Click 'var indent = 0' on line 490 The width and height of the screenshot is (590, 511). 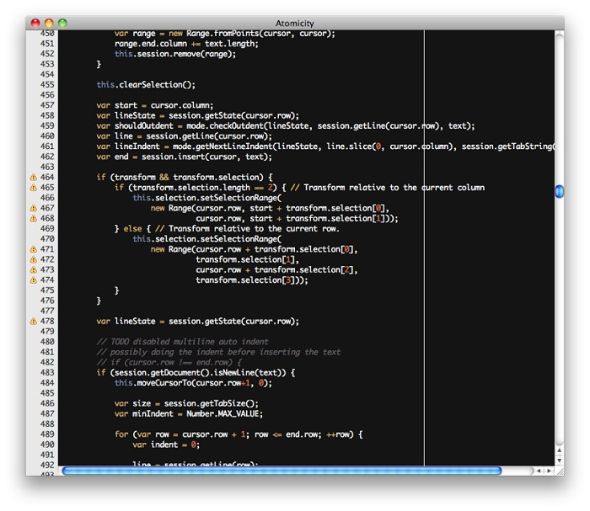[x=166, y=445]
